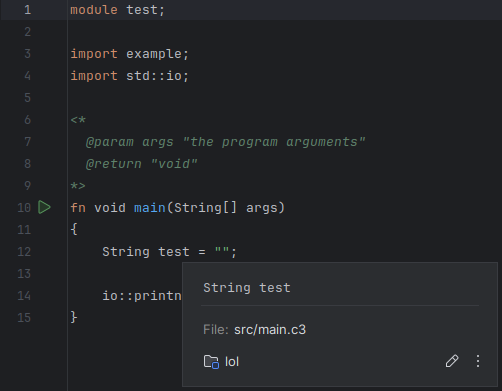Click line number 1 in gutter
This screenshot has height=391, width=502.
tap(28, 10)
